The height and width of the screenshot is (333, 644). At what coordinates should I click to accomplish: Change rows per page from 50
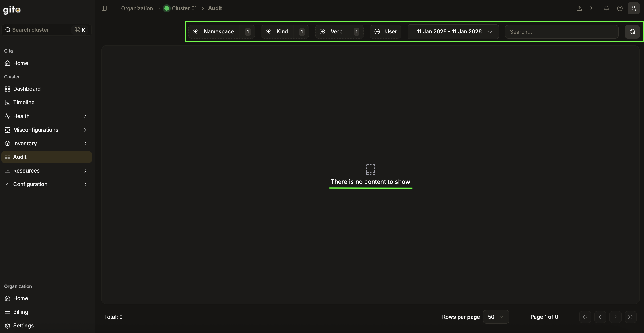tap(496, 317)
